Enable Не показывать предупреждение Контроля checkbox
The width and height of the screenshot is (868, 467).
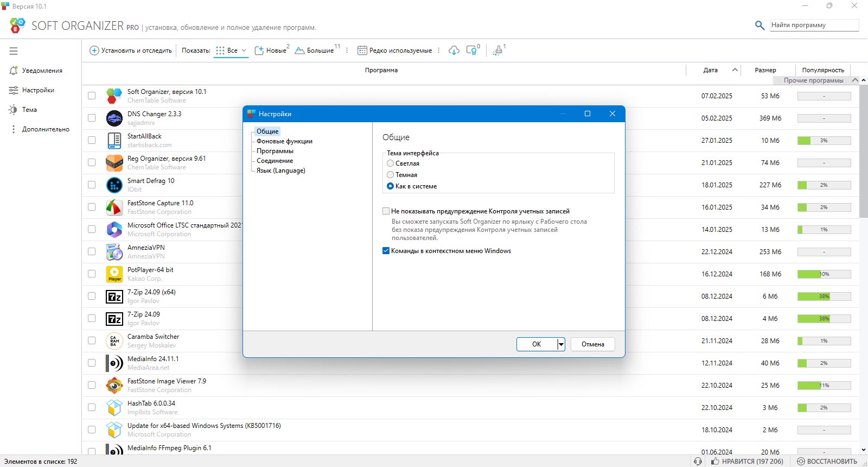386,211
